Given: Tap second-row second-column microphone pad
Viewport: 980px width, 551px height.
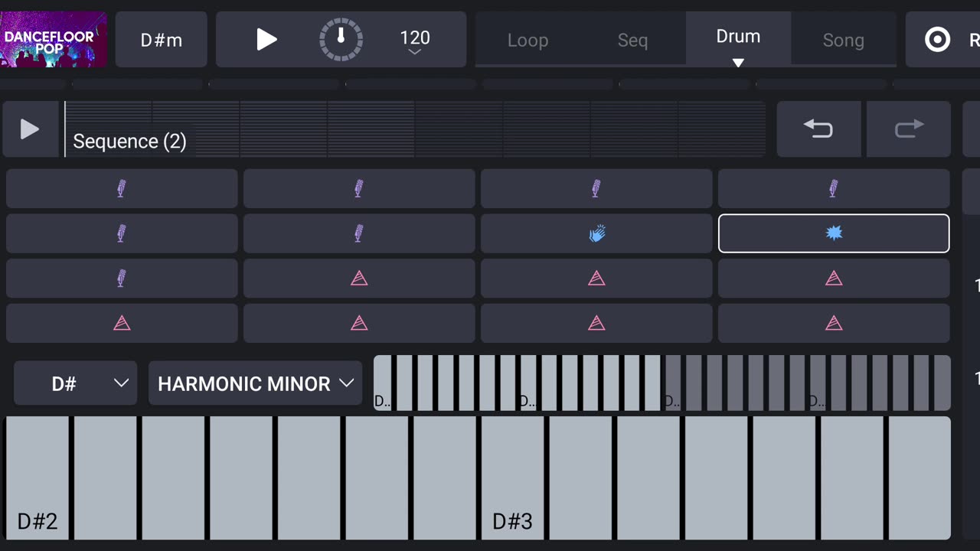Looking at the screenshot, I should coord(359,233).
